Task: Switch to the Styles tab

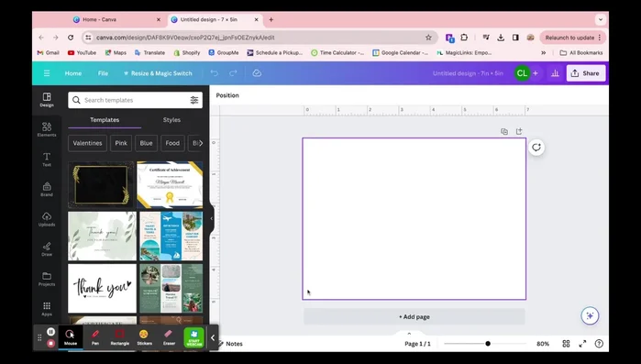Action: tap(171, 120)
